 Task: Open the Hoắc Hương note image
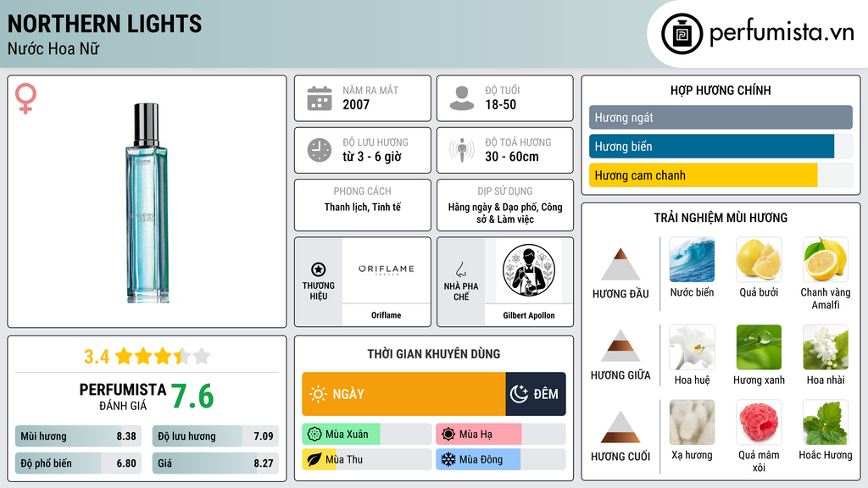pyautogui.click(x=826, y=422)
